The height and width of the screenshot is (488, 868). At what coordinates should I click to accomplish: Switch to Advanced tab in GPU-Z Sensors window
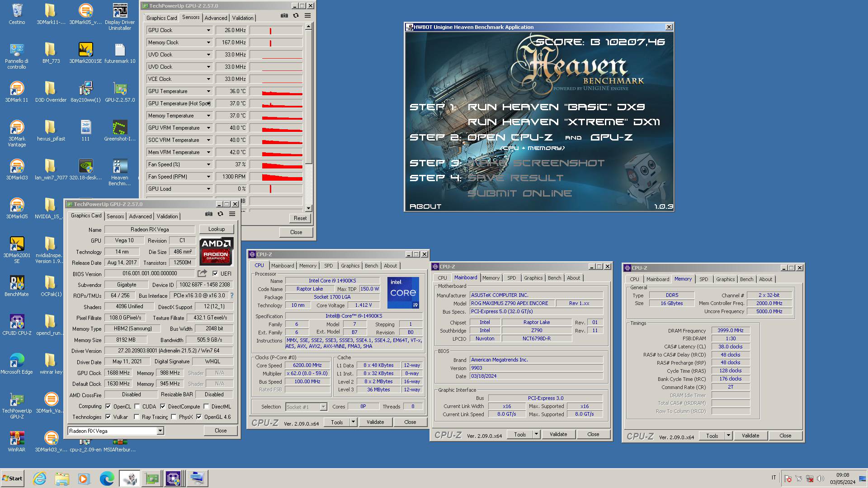pos(216,18)
